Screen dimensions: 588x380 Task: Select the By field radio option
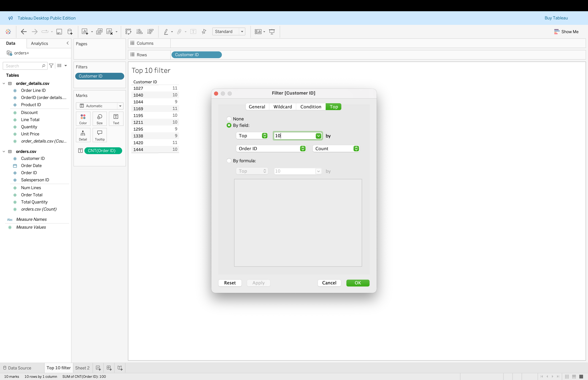click(x=229, y=125)
